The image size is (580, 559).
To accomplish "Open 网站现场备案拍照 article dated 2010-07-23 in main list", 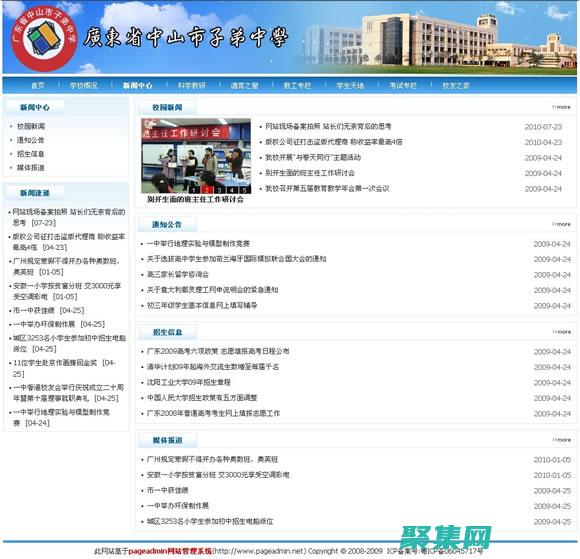I will (328, 127).
